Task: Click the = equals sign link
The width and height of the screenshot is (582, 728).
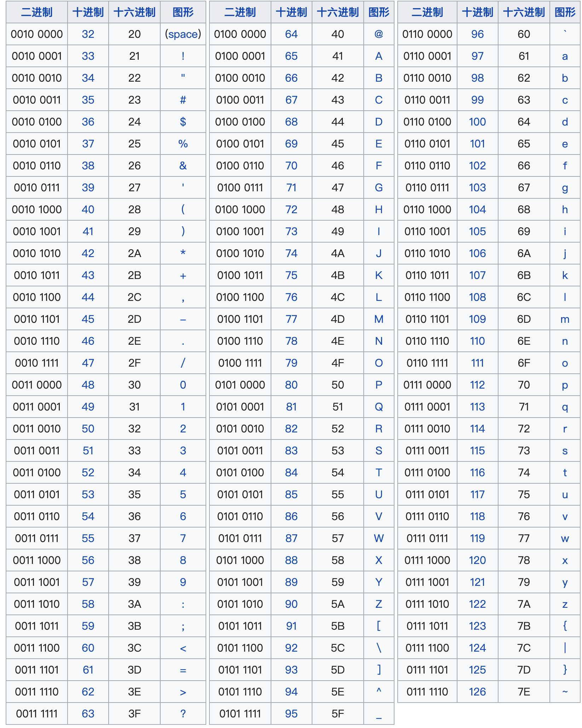Action: [183, 670]
